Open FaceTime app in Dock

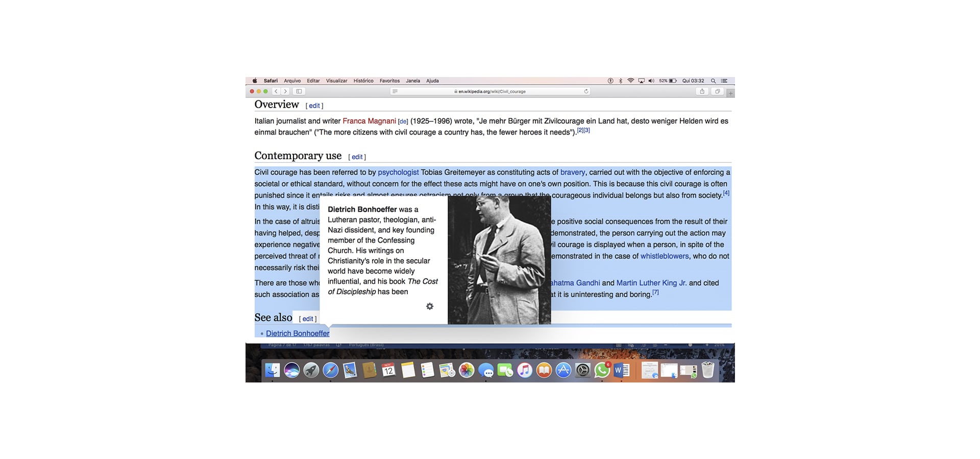(x=505, y=370)
